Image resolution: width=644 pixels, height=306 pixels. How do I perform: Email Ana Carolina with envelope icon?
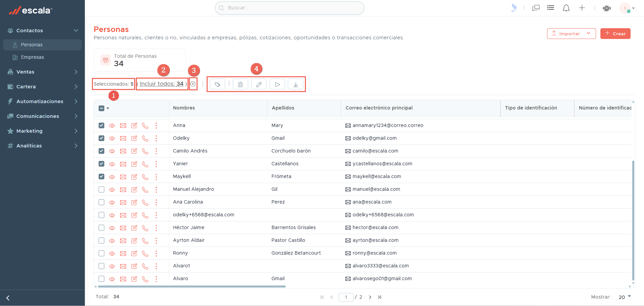123,202
